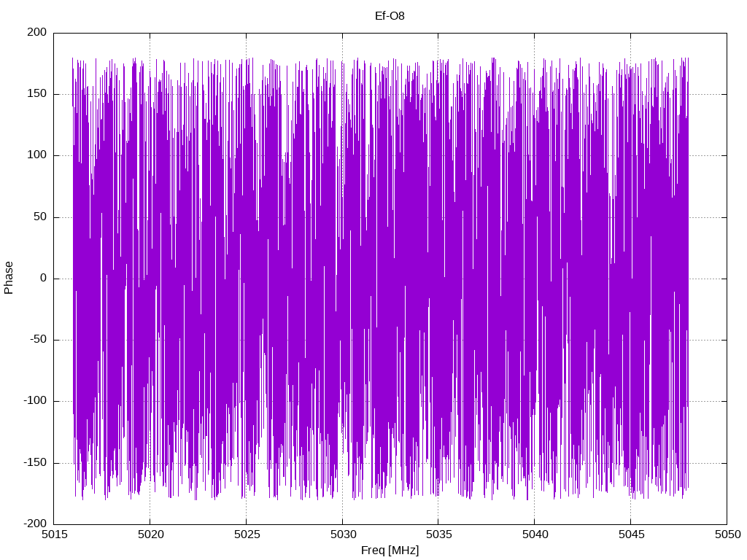747x560 pixels.
Task: Click the x-axis tick label 5015
Action: [54, 534]
